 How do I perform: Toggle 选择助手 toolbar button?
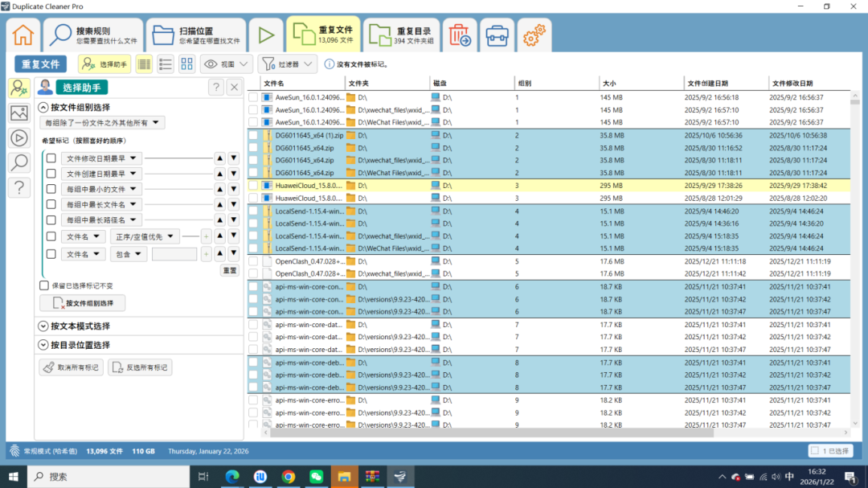(x=104, y=64)
